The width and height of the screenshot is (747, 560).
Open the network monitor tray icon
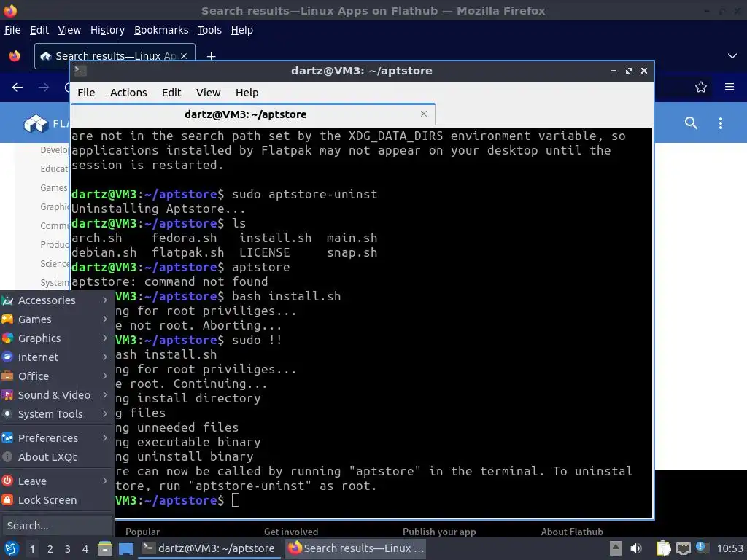click(x=683, y=548)
